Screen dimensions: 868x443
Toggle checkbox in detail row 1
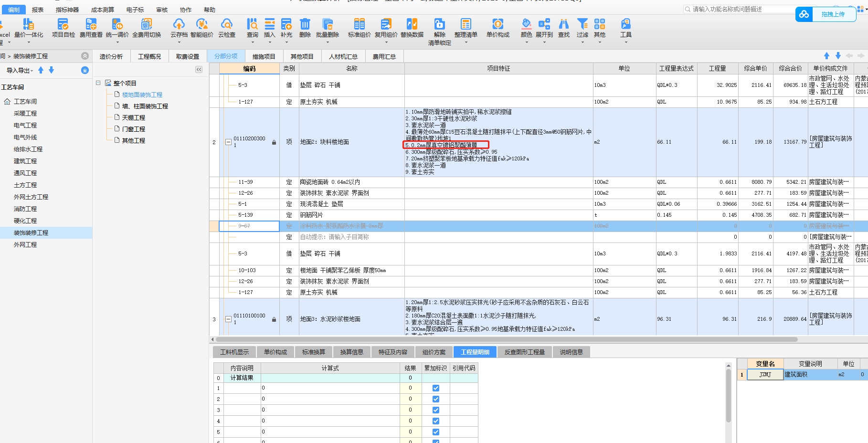point(436,388)
